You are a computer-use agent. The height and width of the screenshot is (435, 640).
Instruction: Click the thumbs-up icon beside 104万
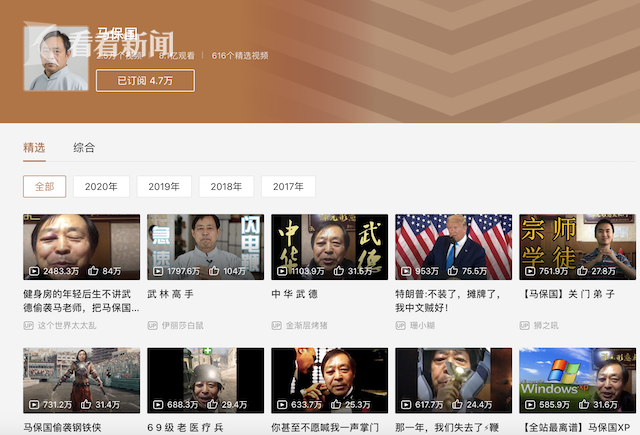tap(214, 271)
